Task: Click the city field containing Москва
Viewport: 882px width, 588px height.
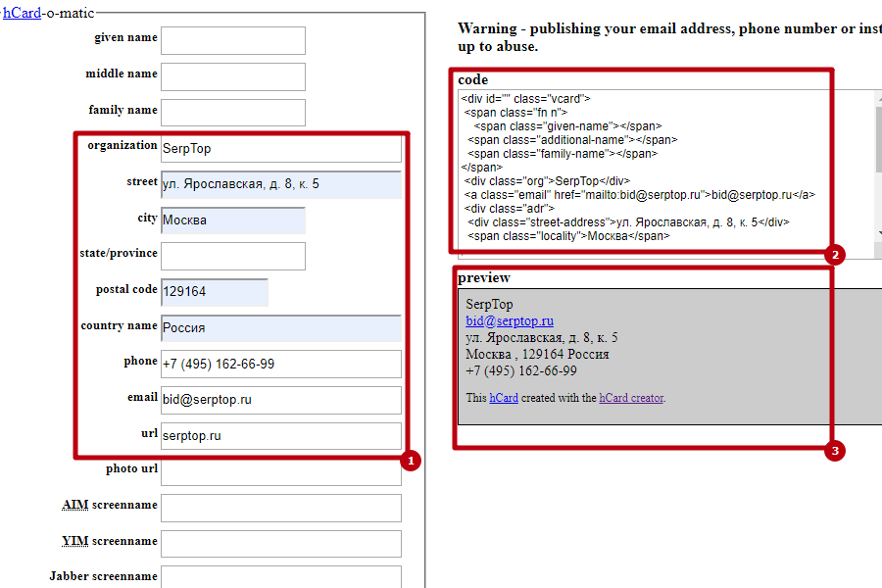Action: (232, 220)
